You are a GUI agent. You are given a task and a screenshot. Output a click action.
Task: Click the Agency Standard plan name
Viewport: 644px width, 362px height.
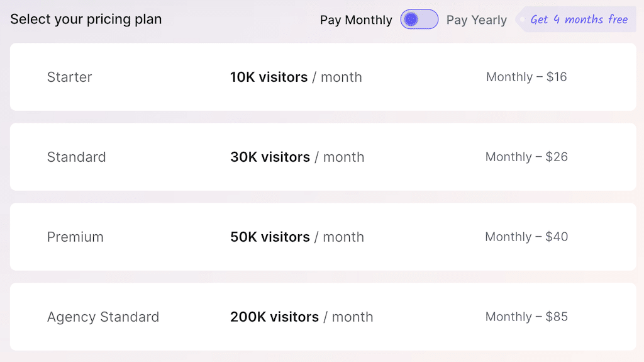click(103, 317)
